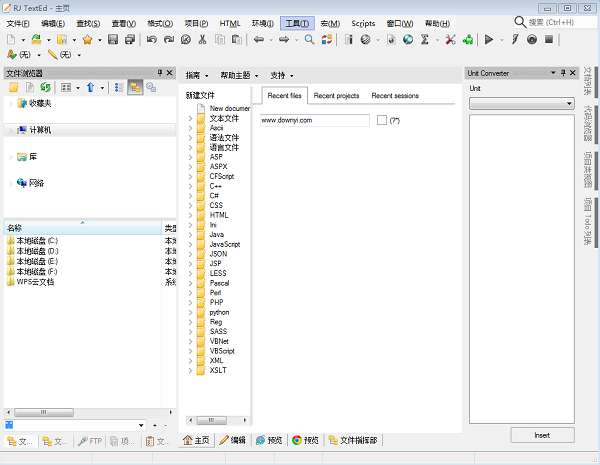The width and height of the screenshot is (600, 465).
Task: Open find with the magnifier toolbar icon
Action: (309, 39)
